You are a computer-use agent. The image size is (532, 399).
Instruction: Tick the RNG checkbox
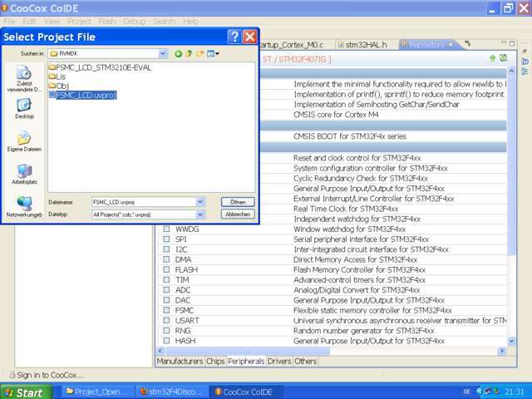click(x=166, y=331)
